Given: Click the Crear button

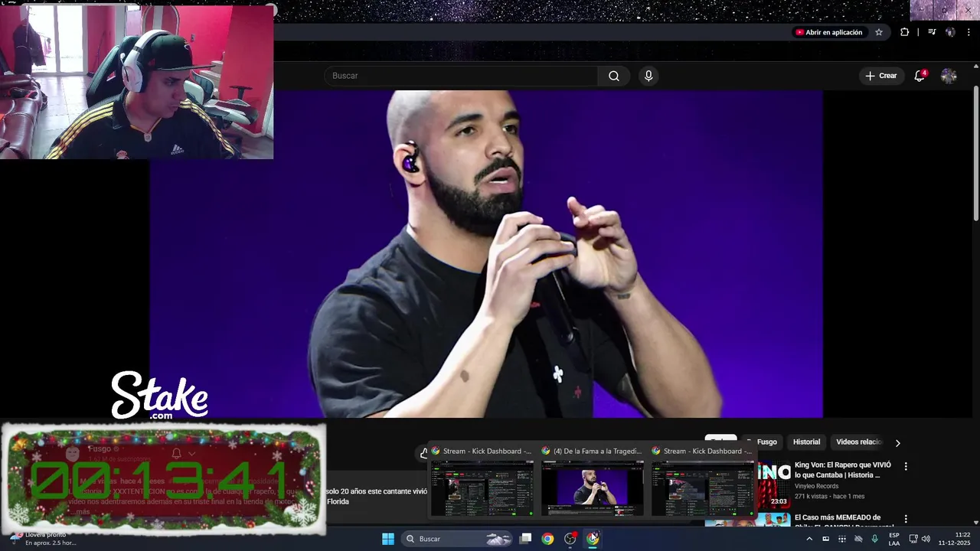Looking at the screenshot, I should tap(880, 76).
